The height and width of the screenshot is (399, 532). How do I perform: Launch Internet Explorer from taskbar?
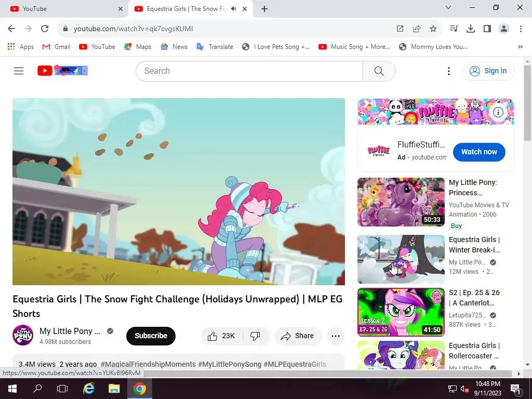(x=88, y=389)
